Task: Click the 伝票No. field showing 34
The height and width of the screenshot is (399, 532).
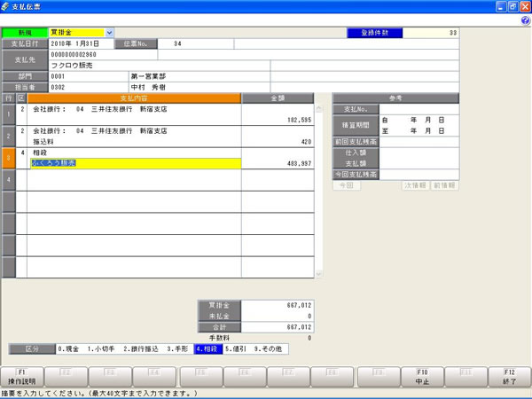Action: (195, 43)
